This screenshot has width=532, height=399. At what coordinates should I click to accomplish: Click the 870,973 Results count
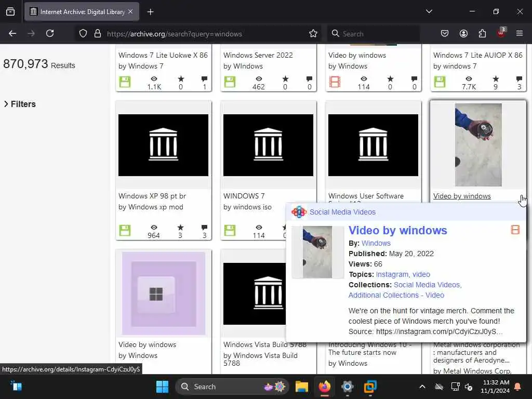tap(39, 64)
